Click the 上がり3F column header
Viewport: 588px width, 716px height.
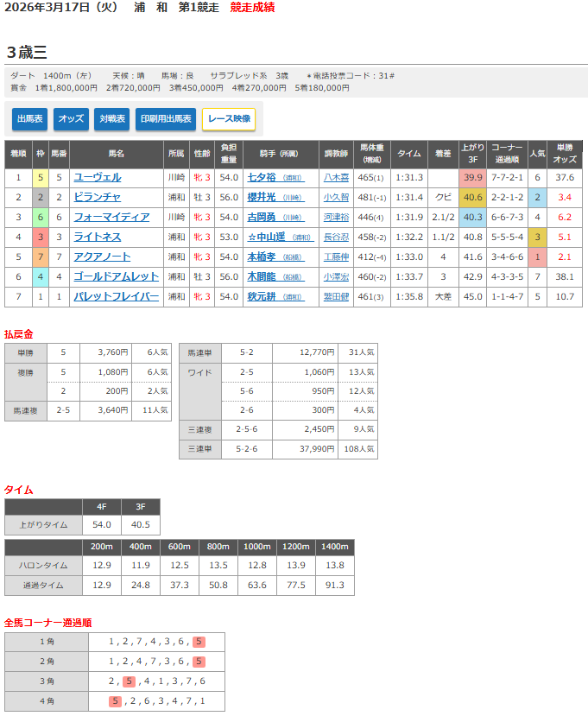tap(473, 154)
